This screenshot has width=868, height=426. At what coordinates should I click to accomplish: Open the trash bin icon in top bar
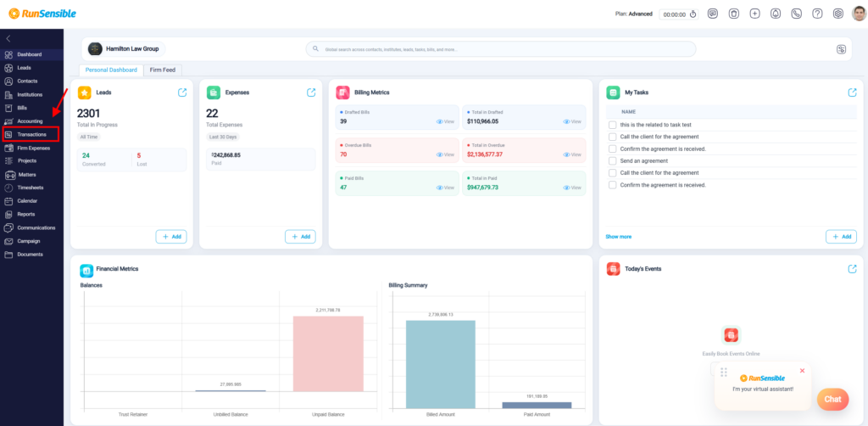tap(733, 14)
